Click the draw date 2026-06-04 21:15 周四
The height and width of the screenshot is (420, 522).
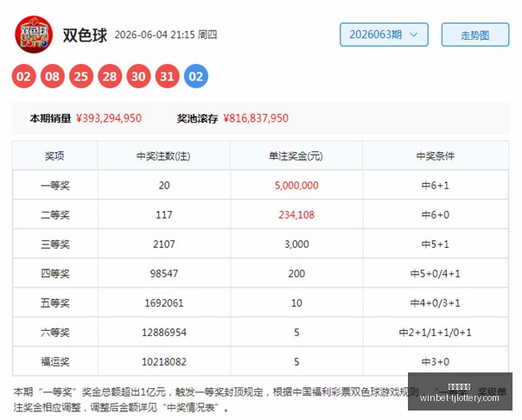166,35
